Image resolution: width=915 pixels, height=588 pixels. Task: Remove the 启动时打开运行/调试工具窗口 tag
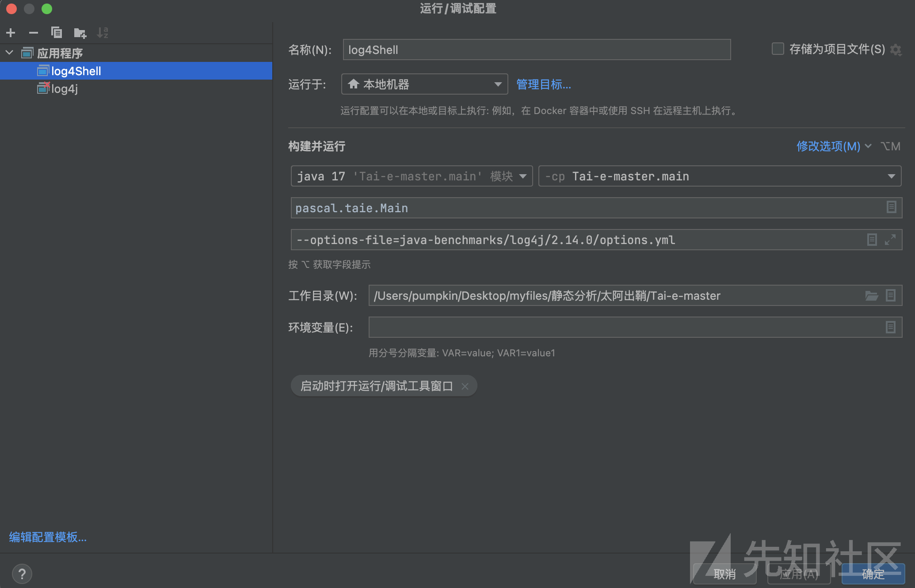point(465,386)
